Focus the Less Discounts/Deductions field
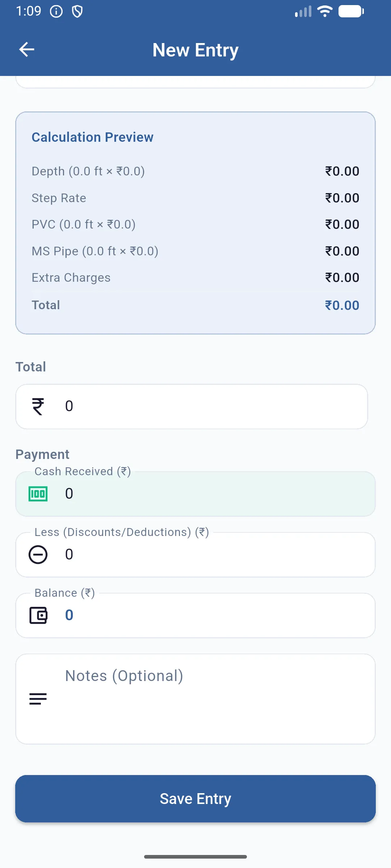The width and height of the screenshot is (391, 868). pyautogui.click(x=217, y=554)
